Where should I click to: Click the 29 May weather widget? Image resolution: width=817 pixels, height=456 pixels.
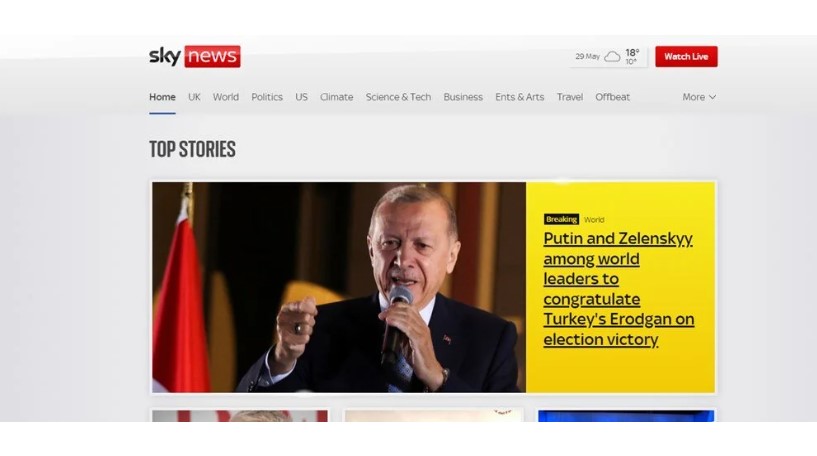point(608,56)
